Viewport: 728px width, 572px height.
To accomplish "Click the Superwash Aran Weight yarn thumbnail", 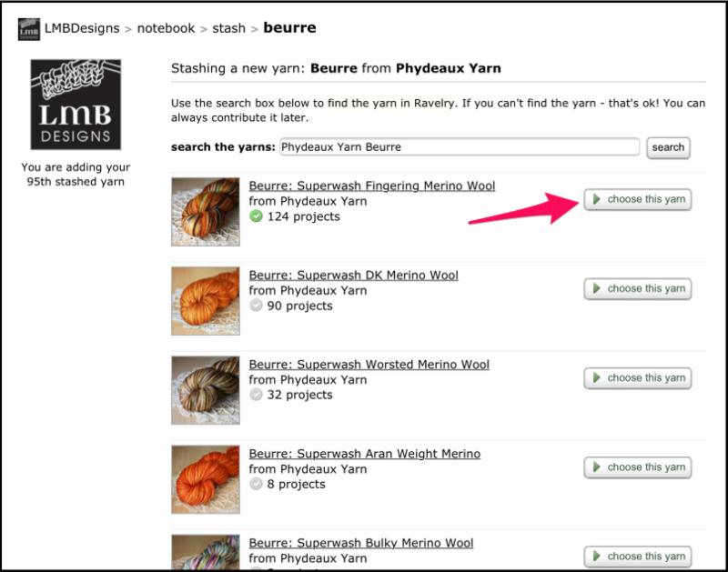I will tap(206, 478).
